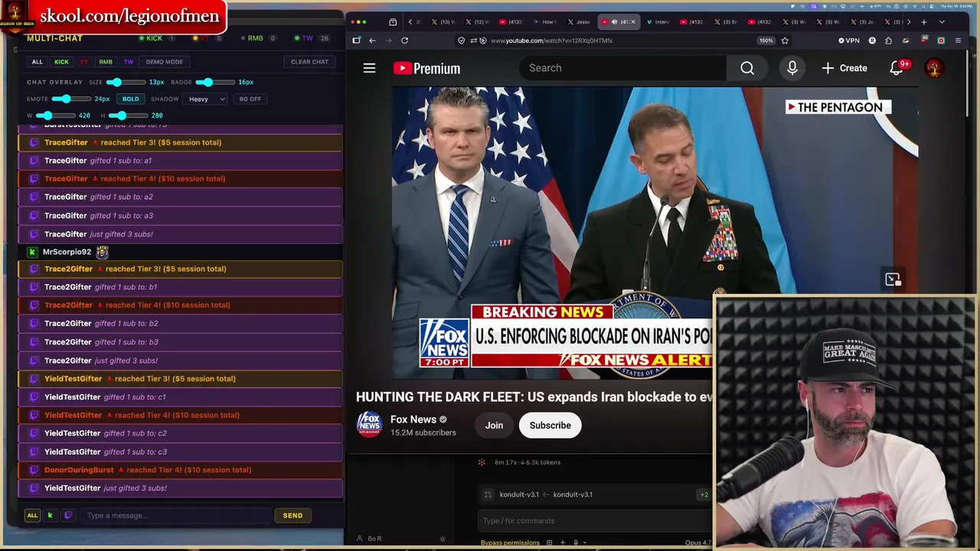
Task: Click the SEND message button
Action: point(292,515)
